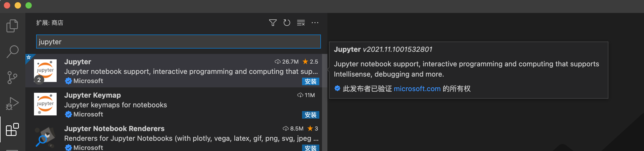The width and height of the screenshot is (644, 151).
Task: Click the Jupyter Keymap logo thumbnail
Action: (45, 104)
